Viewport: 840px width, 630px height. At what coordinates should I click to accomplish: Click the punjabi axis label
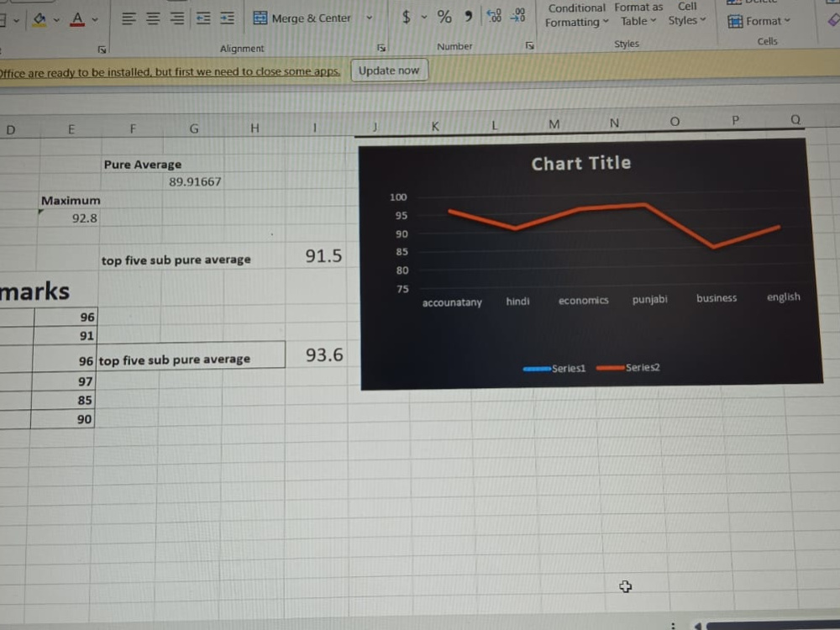click(650, 299)
